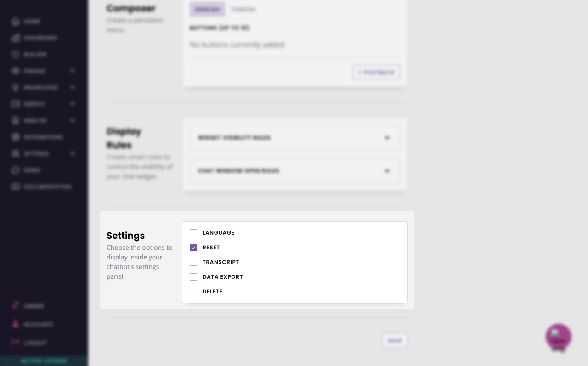The width and height of the screenshot is (588, 366).
Task: Expand Widget Visibility Rules section
Action: [x=387, y=138]
